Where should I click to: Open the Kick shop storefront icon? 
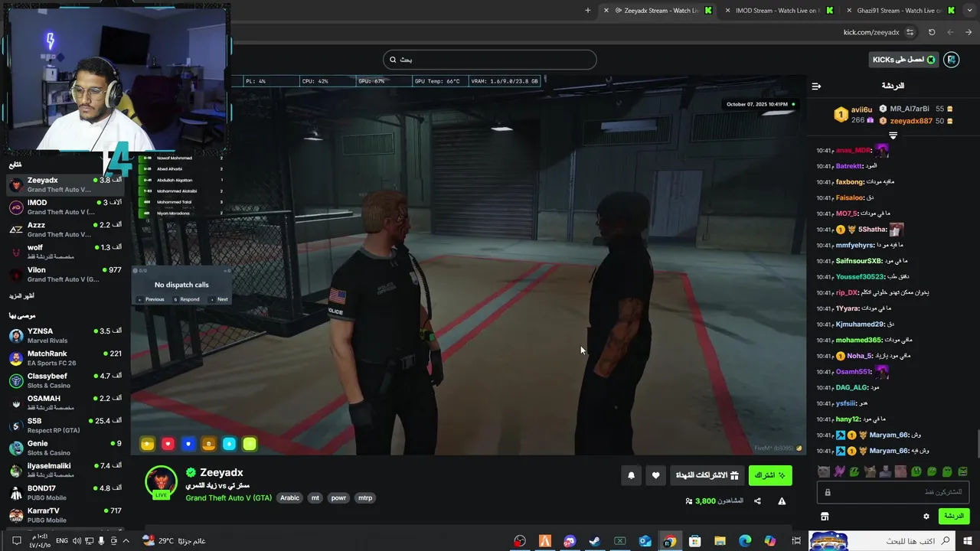pyautogui.click(x=825, y=517)
